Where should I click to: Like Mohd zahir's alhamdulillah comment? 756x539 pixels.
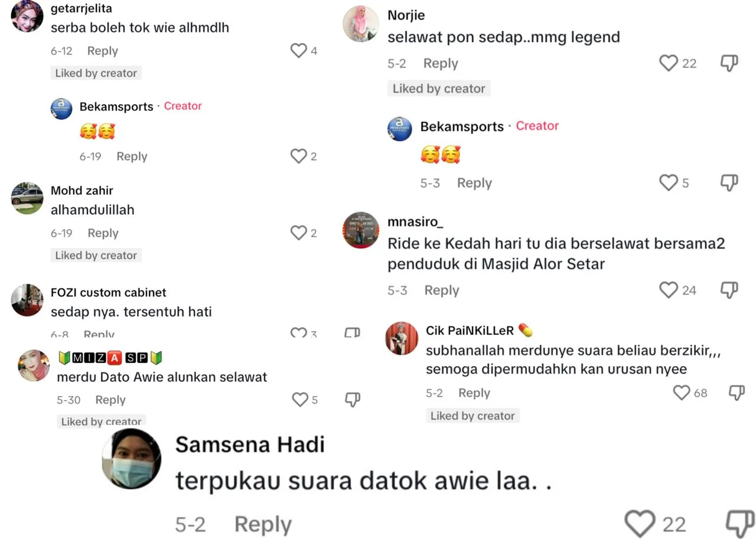click(x=299, y=233)
